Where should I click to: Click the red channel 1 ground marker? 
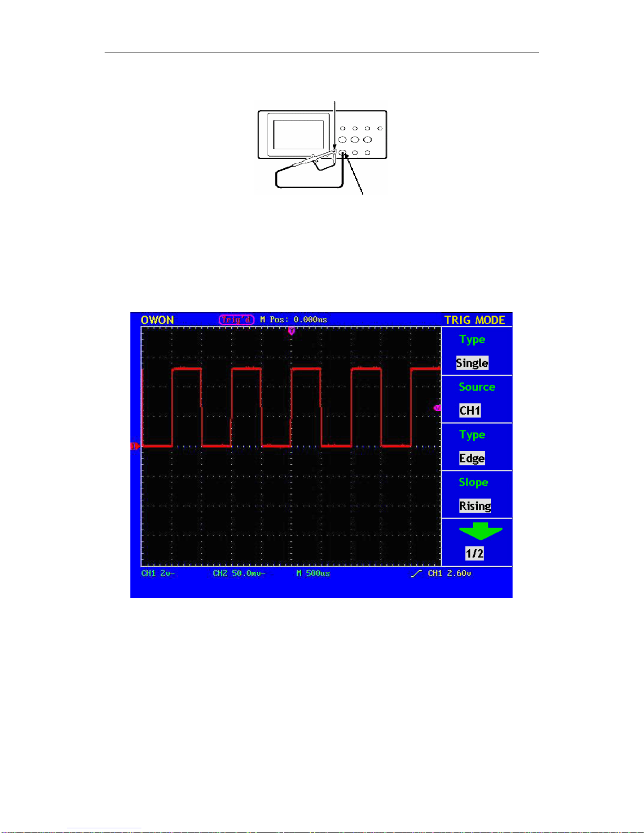134,446
